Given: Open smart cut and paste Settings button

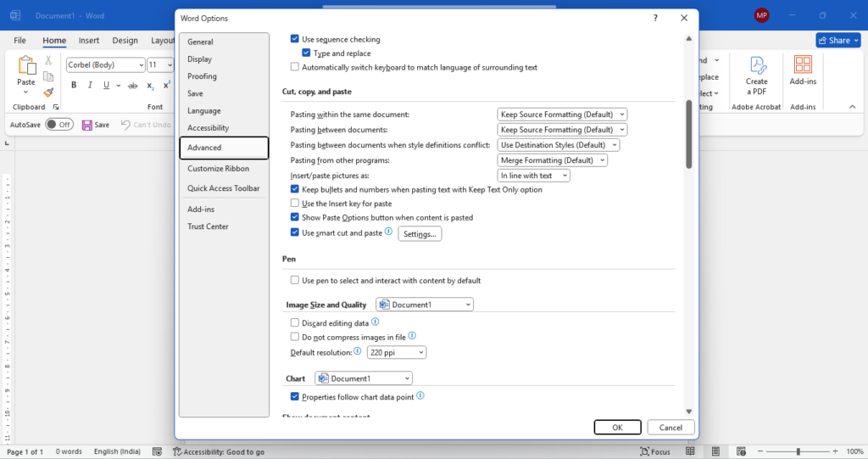Looking at the screenshot, I should (420, 234).
